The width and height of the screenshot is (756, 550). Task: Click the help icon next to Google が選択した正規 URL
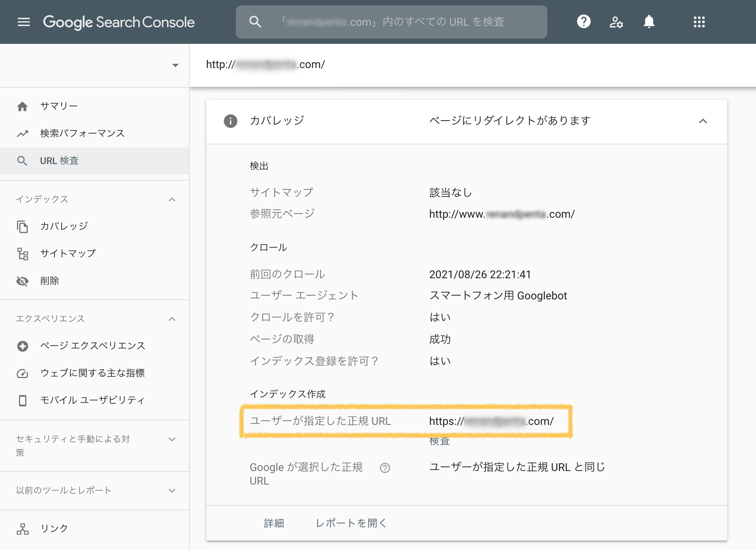[x=385, y=468]
